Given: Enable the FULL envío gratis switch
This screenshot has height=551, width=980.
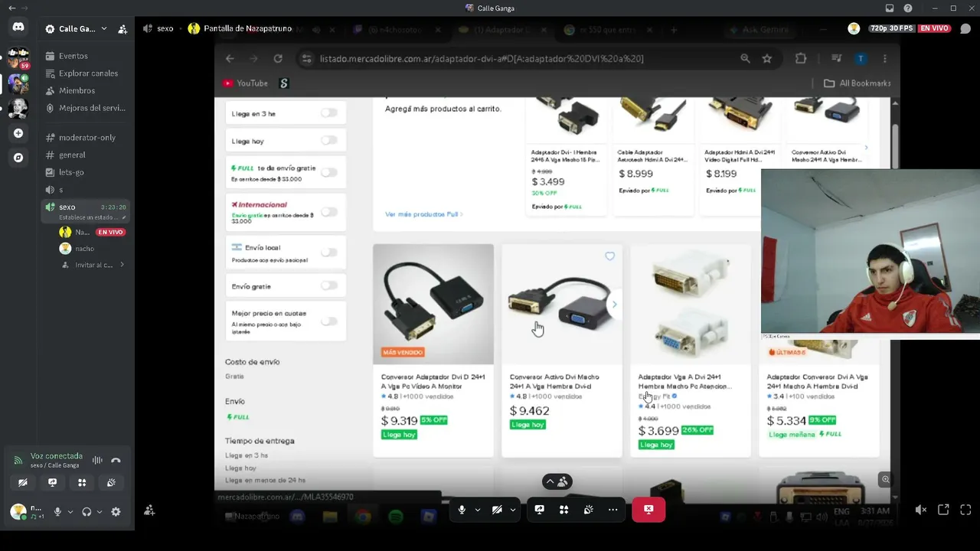Looking at the screenshot, I should (329, 172).
